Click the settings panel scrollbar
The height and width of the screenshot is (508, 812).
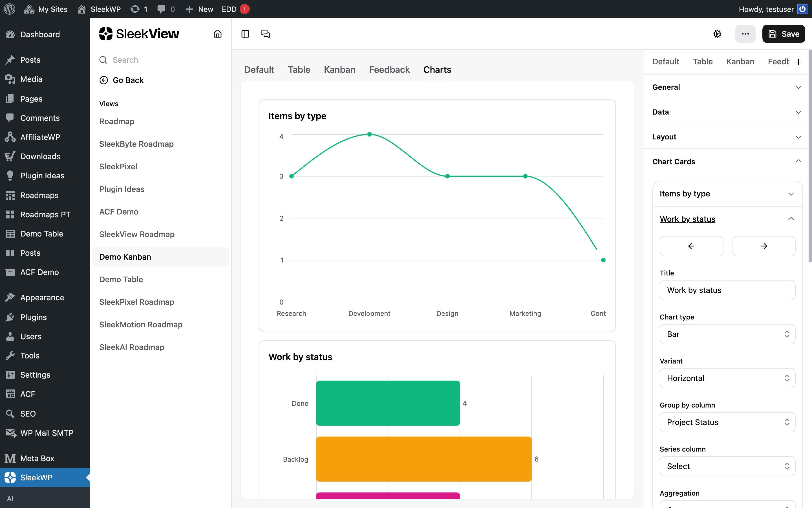[x=810, y=156]
